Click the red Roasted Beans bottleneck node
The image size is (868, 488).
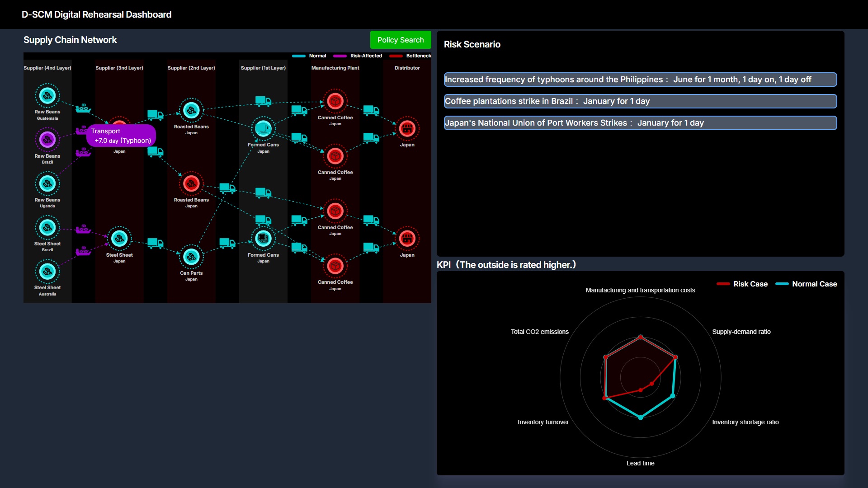191,183
